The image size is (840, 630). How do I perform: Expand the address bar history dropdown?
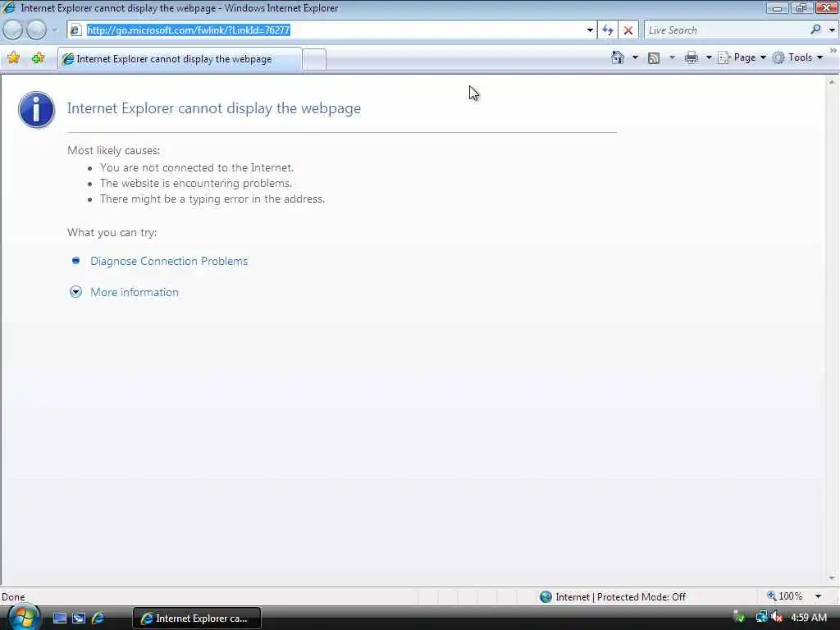click(x=590, y=30)
